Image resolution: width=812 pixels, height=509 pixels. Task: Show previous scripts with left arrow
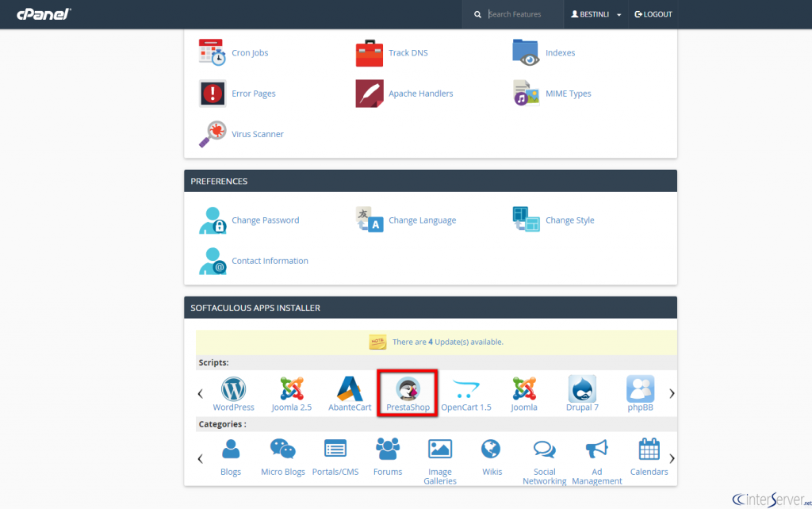(x=201, y=393)
